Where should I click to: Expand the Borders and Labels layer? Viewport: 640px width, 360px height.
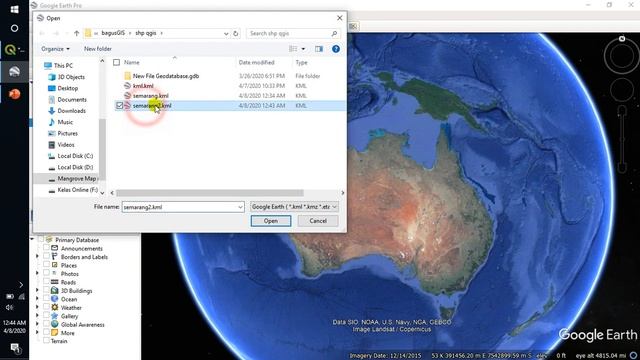coord(38,257)
